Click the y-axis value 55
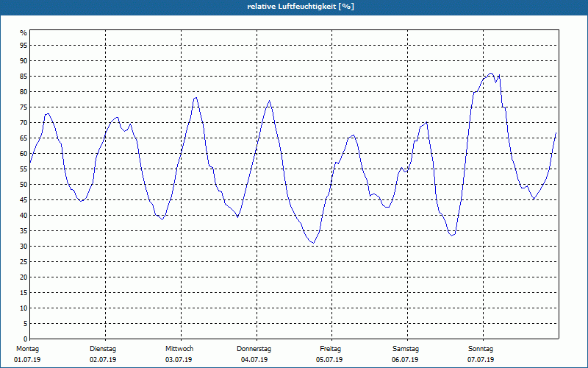Image resolution: width=588 pixels, height=368 pixels. pos(24,169)
